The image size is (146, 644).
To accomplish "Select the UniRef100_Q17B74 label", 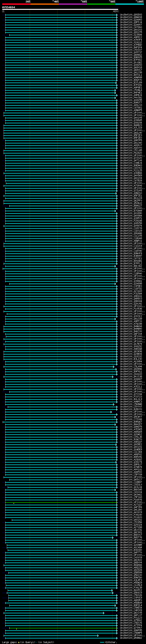I will [131, 344].
